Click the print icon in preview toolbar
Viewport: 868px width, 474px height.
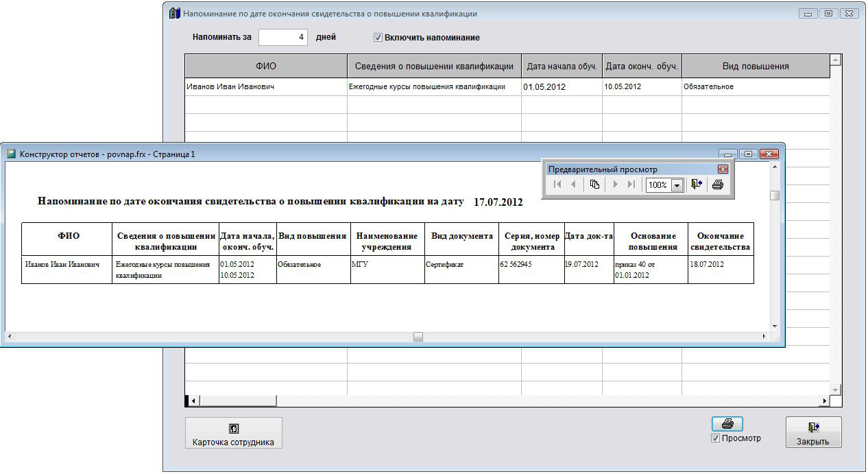coord(718,185)
